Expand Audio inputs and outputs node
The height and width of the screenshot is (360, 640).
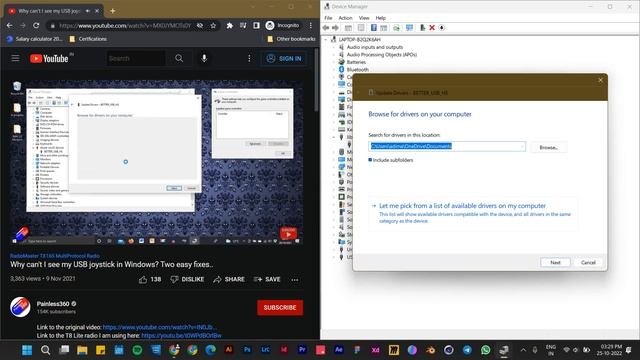[334, 47]
